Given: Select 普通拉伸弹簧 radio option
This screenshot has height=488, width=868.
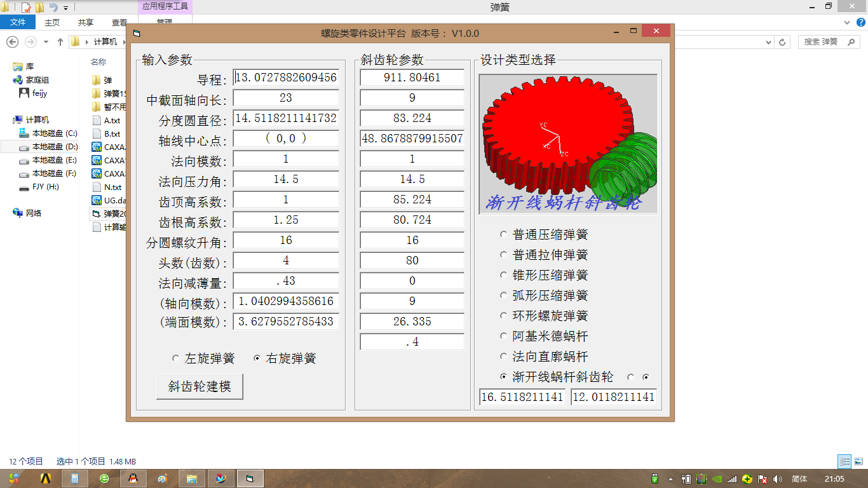Looking at the screenshot, I should coord(545,255).
